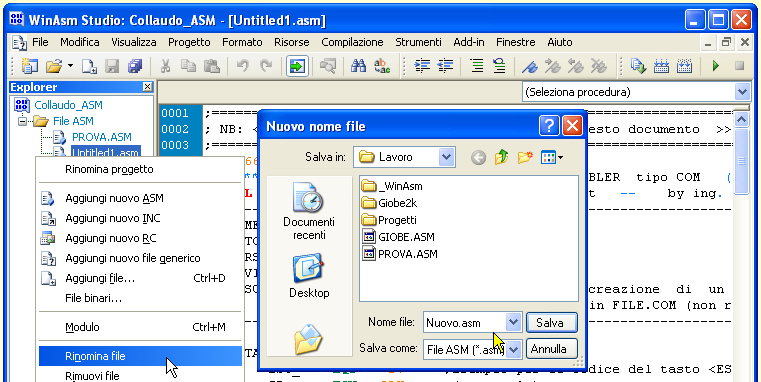Open the Strumenti menu

click(418, 42)
